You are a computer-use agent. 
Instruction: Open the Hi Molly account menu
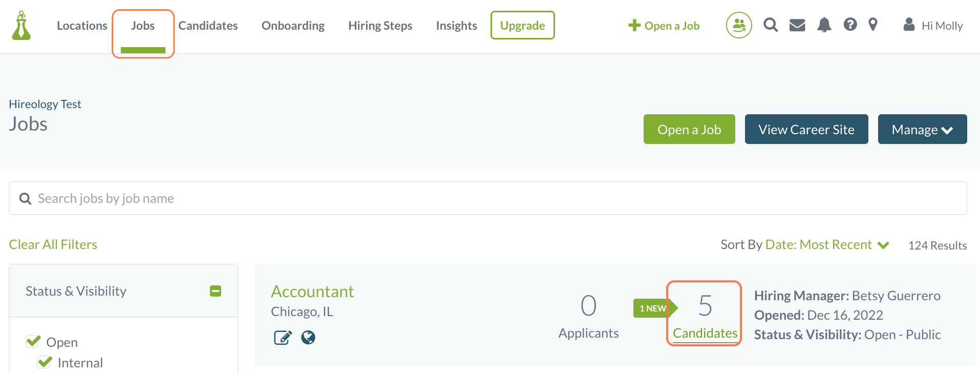pyautogui.click(x=933, y=26)
